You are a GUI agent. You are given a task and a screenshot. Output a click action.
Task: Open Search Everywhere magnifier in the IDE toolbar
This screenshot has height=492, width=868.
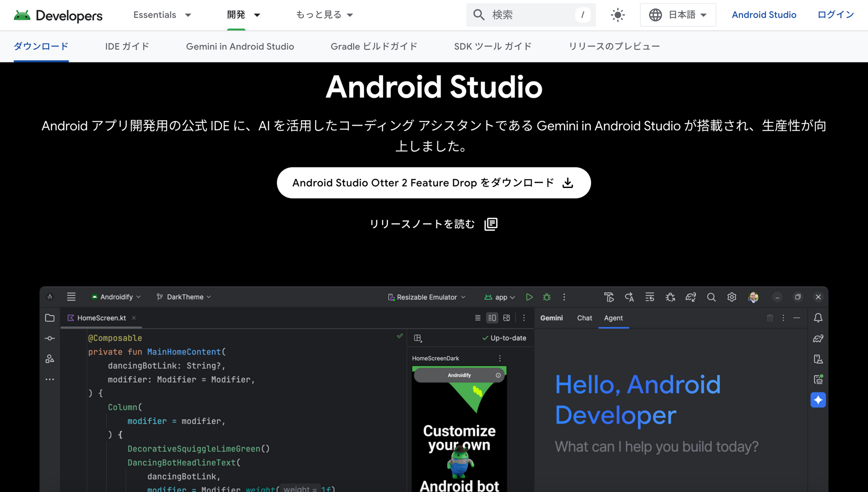pos(711,297)
